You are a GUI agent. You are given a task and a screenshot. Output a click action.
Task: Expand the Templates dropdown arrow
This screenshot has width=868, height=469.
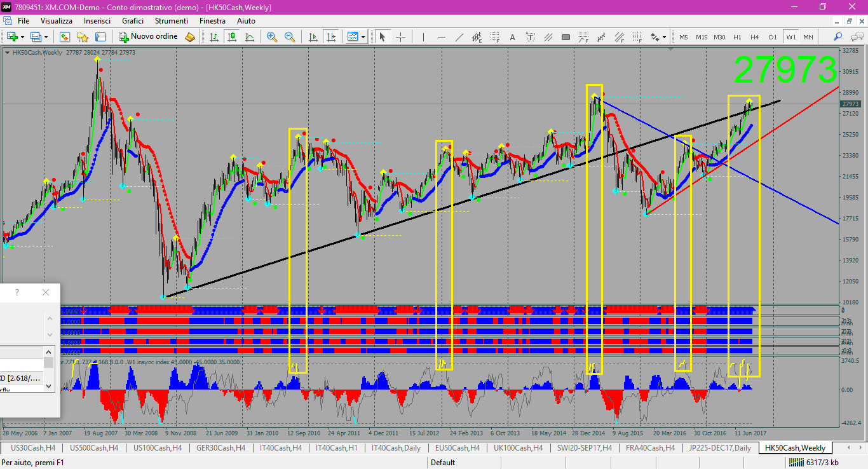pyautogui.click(x=363, y=37)
